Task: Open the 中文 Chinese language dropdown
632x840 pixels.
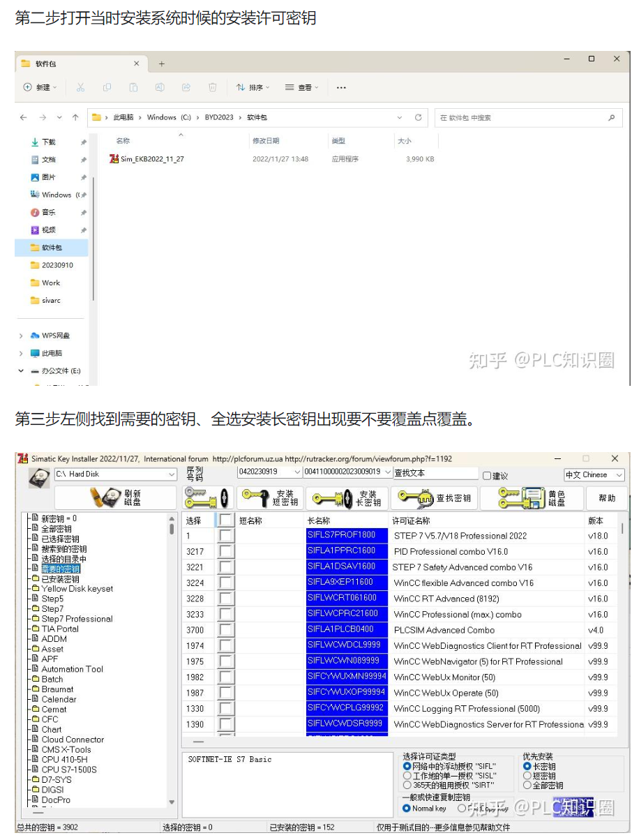Action: [593, 474]
